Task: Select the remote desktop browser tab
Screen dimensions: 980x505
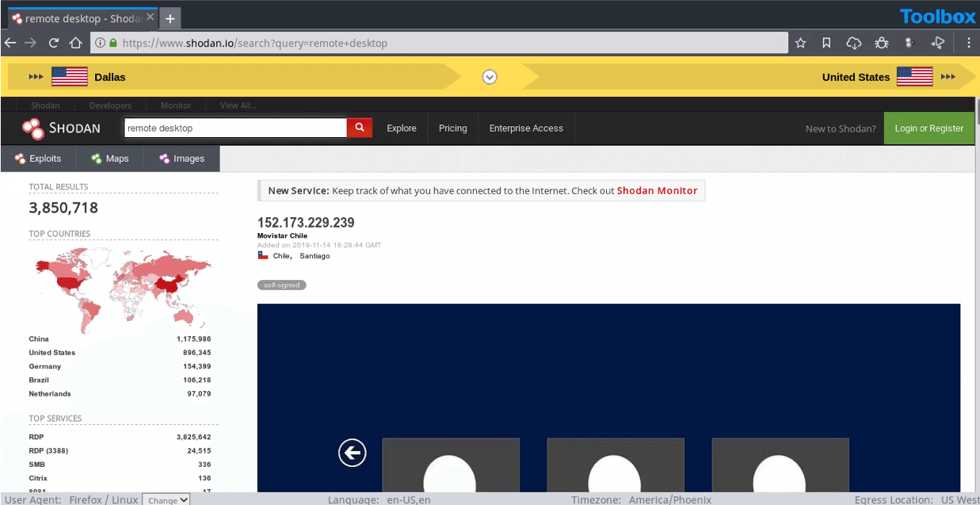Action: pos(82,18)
